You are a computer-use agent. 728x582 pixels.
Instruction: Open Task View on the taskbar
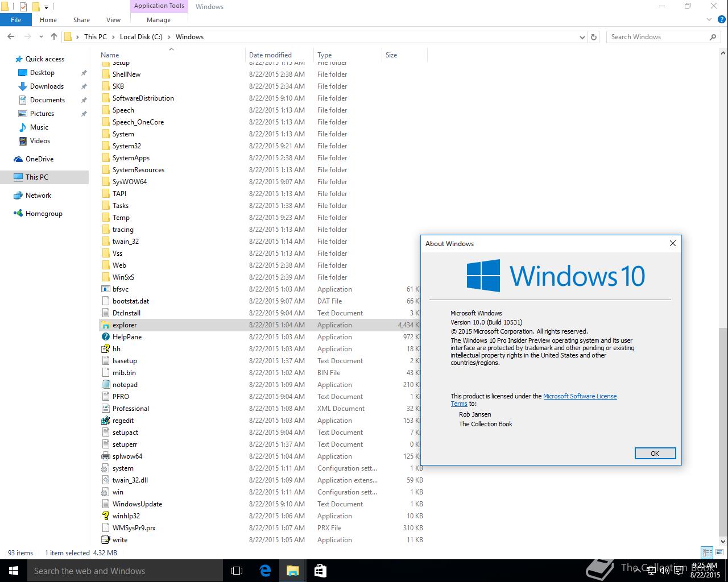pyautogui.click(x=237, y=571)
